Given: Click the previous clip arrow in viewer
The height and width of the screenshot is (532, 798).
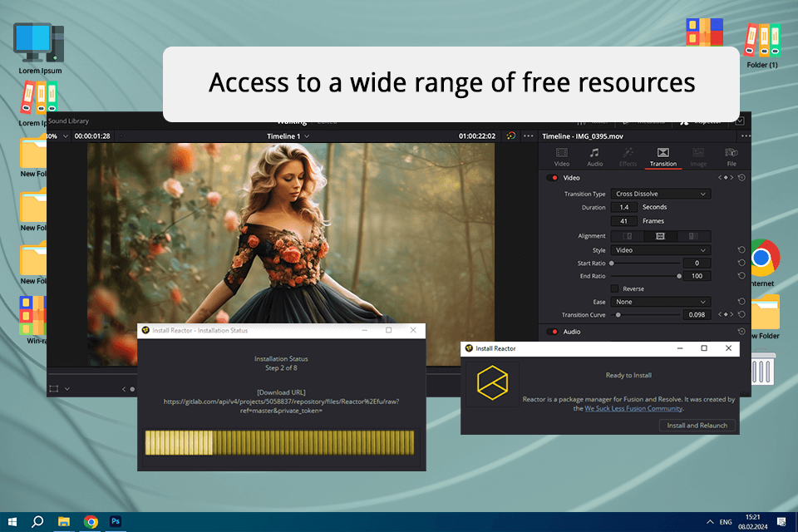Looking at the screenshot, I should pyautogui.click(x=124, y=389).
